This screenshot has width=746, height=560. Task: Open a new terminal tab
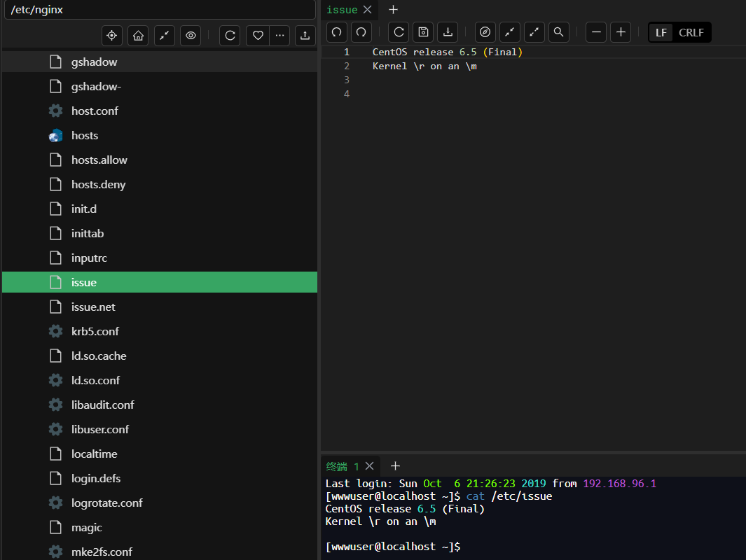point(395,466)
